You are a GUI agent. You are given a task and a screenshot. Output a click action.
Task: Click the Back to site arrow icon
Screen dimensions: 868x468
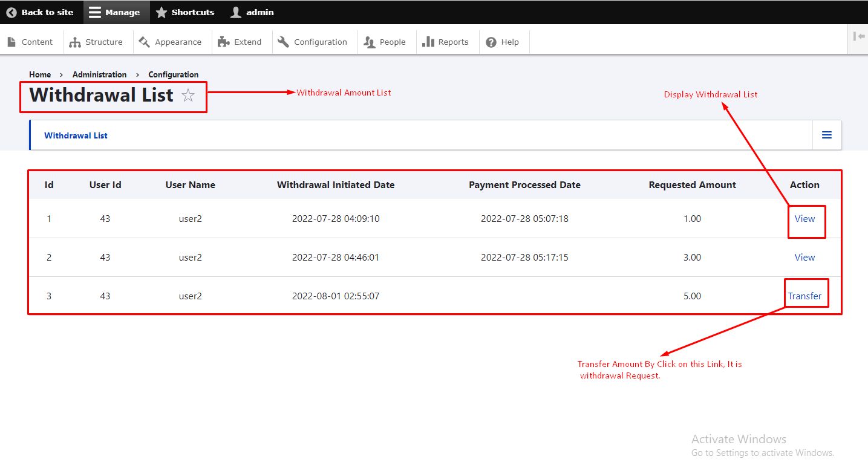11,12
